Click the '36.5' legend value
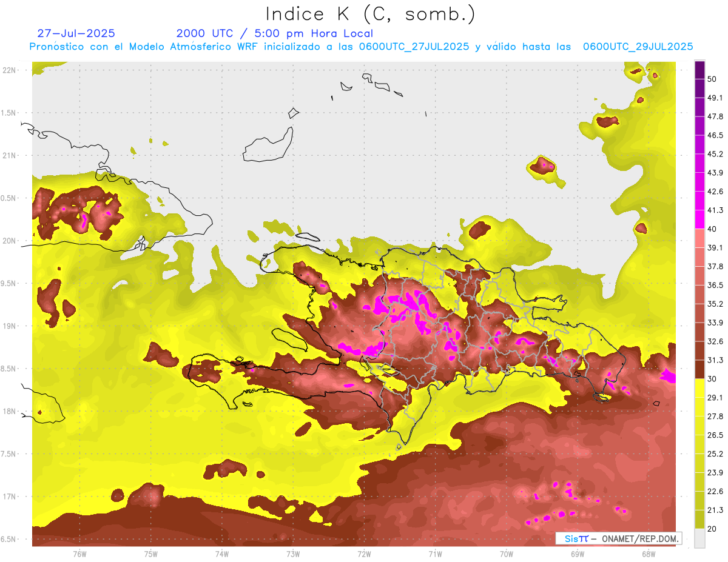The height and width of the screenshot is (562, 728). (715, 286)
